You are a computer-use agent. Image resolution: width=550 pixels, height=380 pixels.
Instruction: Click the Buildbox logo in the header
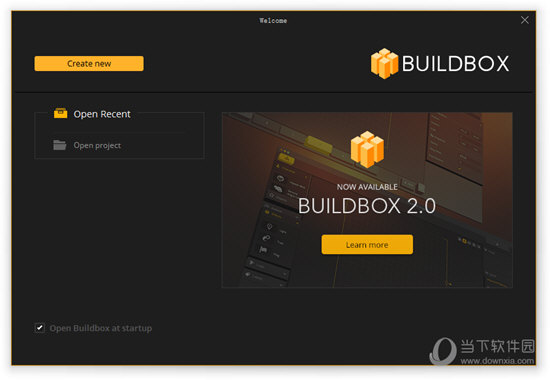point(440,64)
